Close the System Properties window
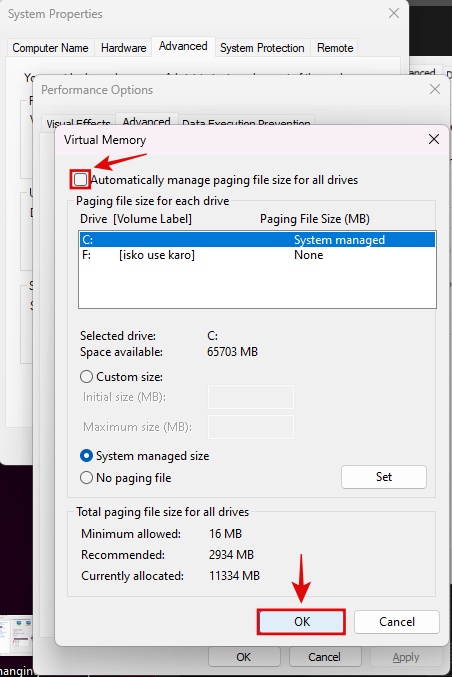The width and height of the screenshot is (452, 677). point(394,13)
